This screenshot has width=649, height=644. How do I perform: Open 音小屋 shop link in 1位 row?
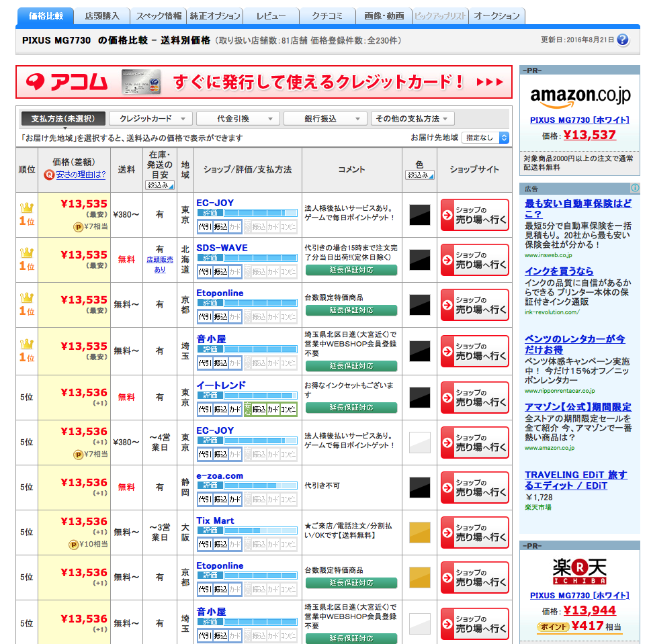tap(211, 339)
